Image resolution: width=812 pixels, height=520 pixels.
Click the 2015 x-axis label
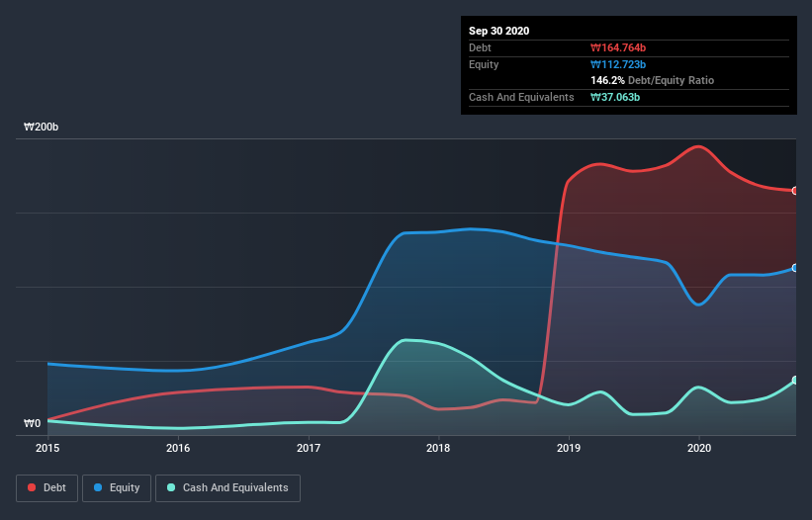pyautogui.click(x=47, y=448)
